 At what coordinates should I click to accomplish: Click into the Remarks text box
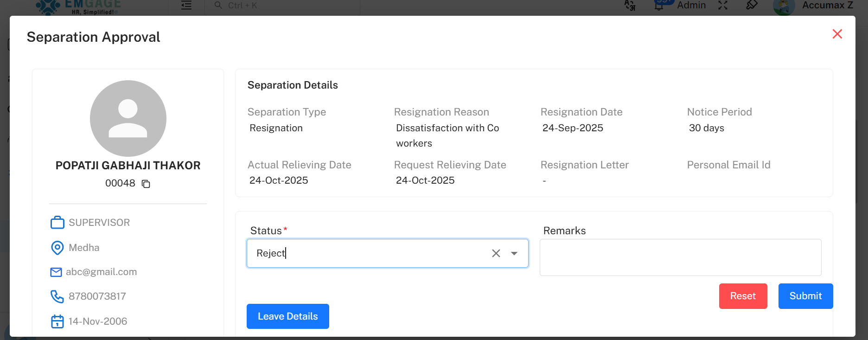click(680, 257)
